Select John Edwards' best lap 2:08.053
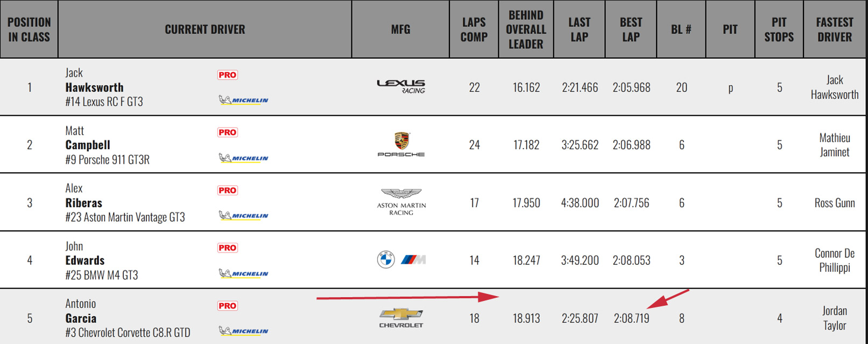Screen dimensions: 868x344 (631, 261)
